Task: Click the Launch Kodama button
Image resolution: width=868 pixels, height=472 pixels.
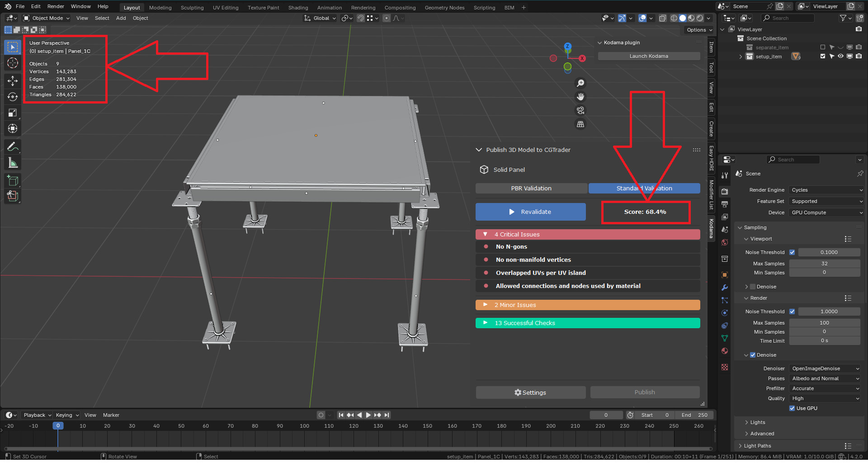Action: click(x=649, y=56)
